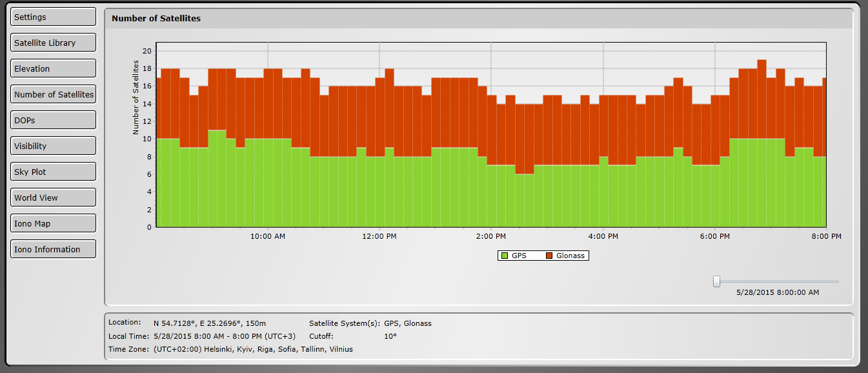Switch to World View
Screen dimensions: 868x373
pyautogui.click(x=54, y=197)
